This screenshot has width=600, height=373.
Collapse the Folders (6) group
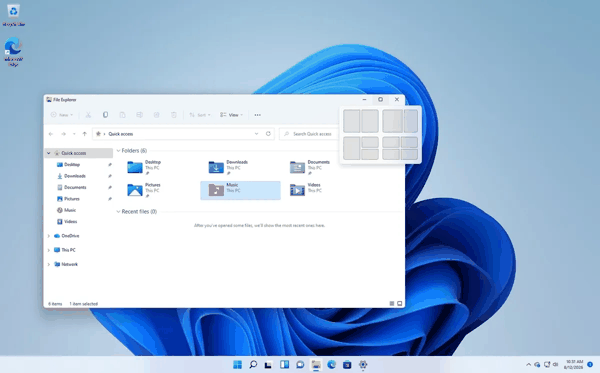pos(118,151)
